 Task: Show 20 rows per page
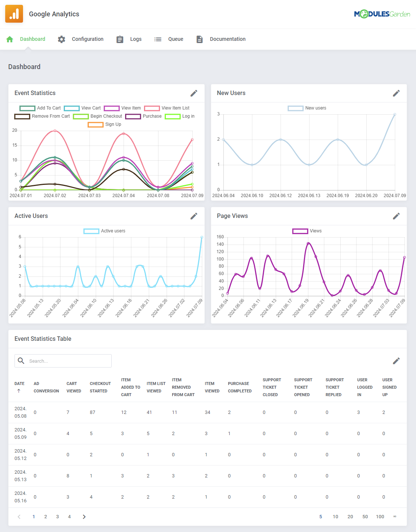(x=350, y=517)
